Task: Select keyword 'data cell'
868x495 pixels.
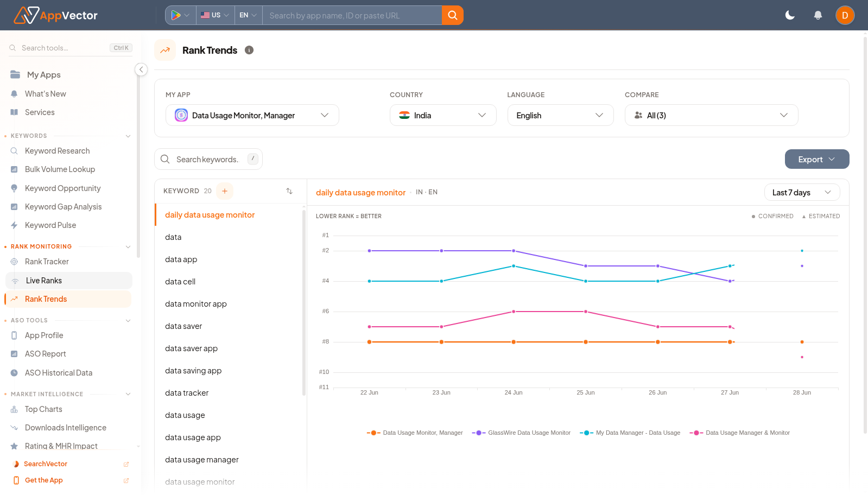Action: click(x=229, y=282)
